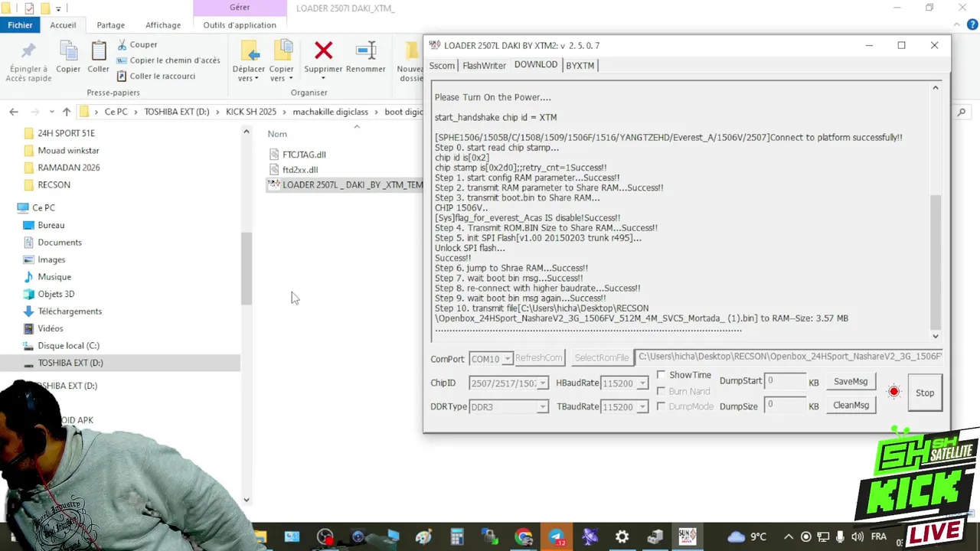The image size is (980, 551).
Task: Click the Copier icon in Presse-papiers group
Action: (x=68, y=51)
